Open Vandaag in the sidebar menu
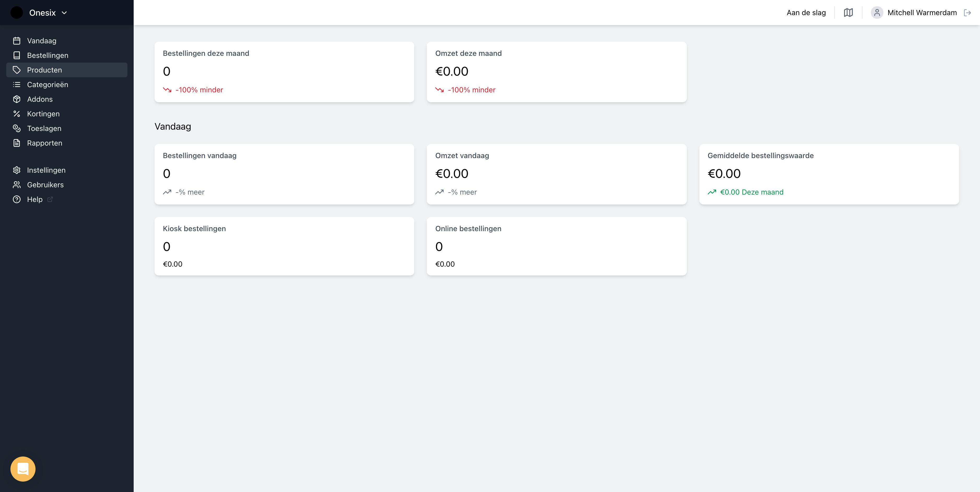The height and width of the screenshot is (492, 980). coord(67,41)
